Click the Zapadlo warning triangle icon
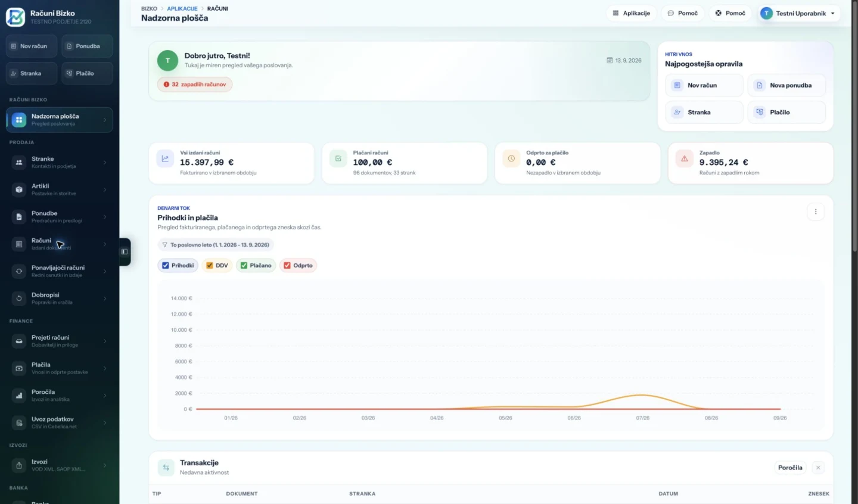Viewport: 858px width, 504px height. tap(684, 158)
